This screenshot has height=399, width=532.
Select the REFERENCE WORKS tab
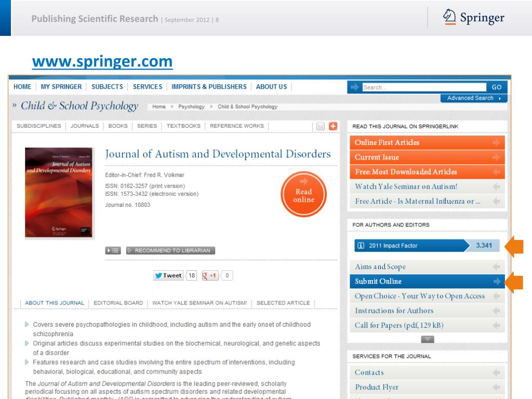[x=237, y=126]
